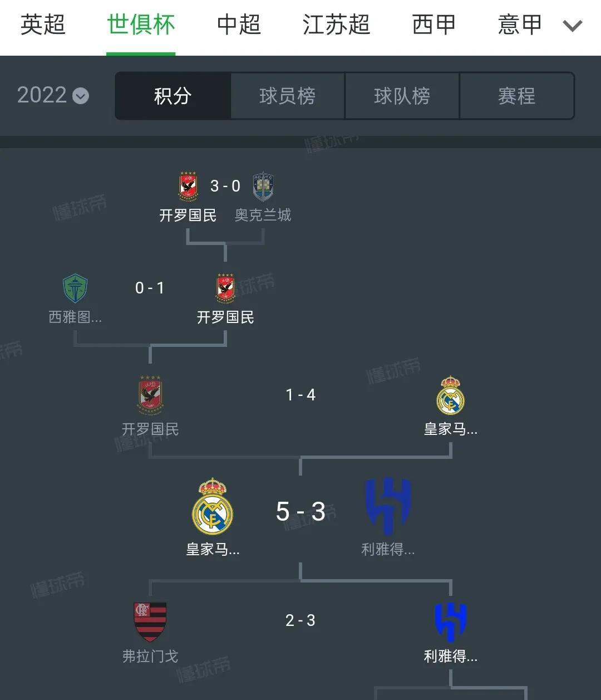This screenshot has height=700, width=601.
Task: Go to 英超 league tab
Action: click(x=43, y=25)
